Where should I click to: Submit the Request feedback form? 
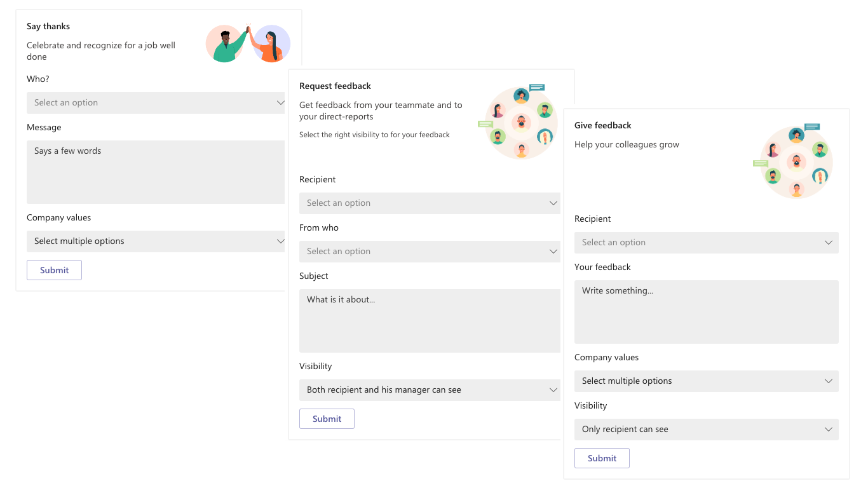tap(327, 419)
